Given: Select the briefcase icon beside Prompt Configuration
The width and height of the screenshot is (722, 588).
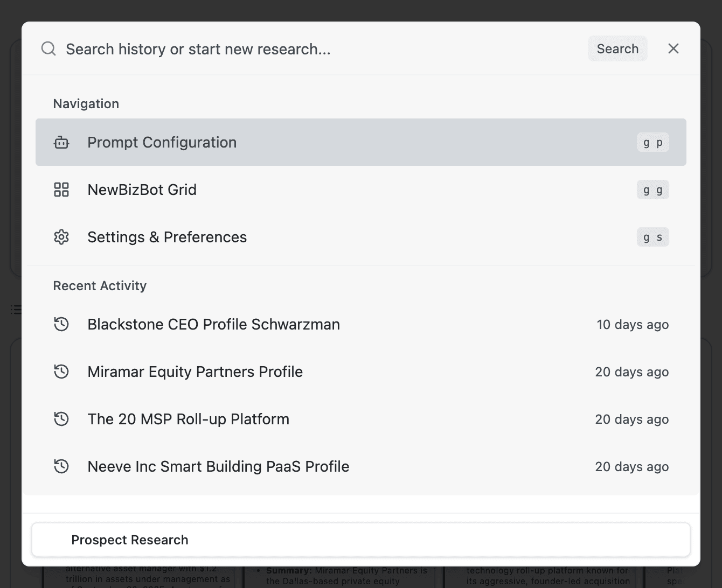Looking at the screenshot, I should click(x=61, y=142).
